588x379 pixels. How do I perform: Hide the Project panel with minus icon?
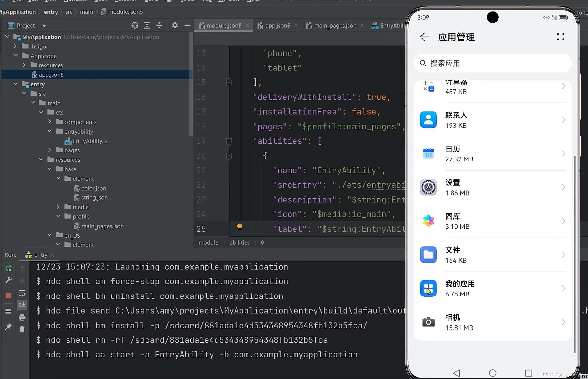[x=187, y=25]
